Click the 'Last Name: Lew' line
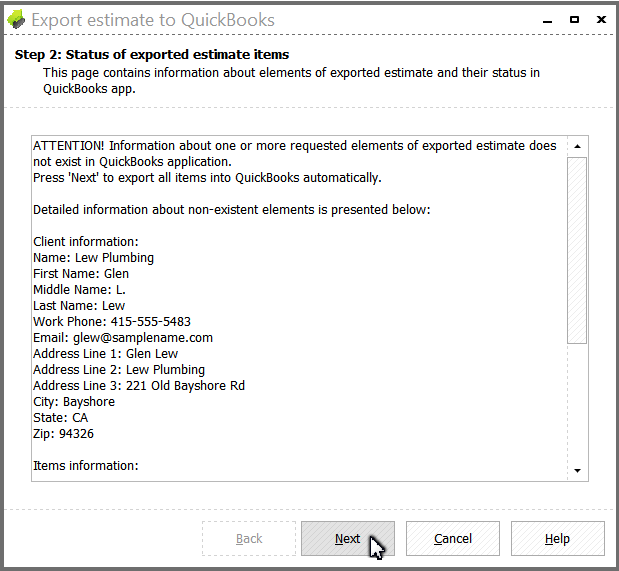619x571 pixels. coord(79,306)
